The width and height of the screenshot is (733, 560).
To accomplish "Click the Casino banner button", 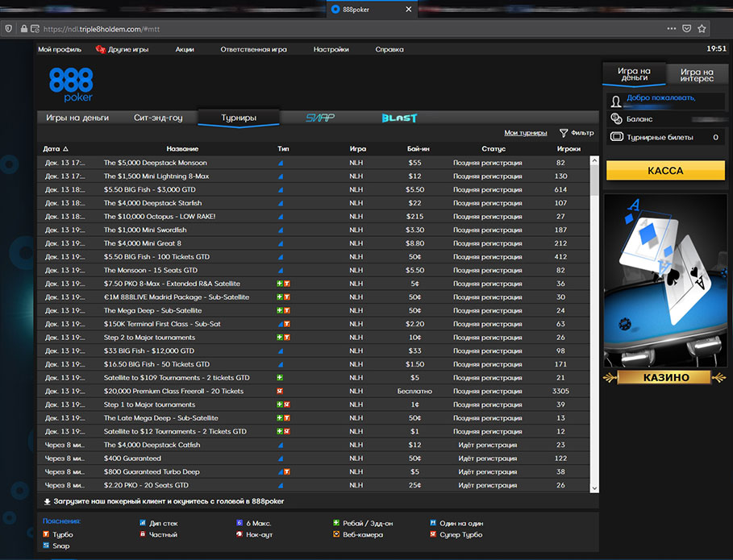I will [665, 377].
